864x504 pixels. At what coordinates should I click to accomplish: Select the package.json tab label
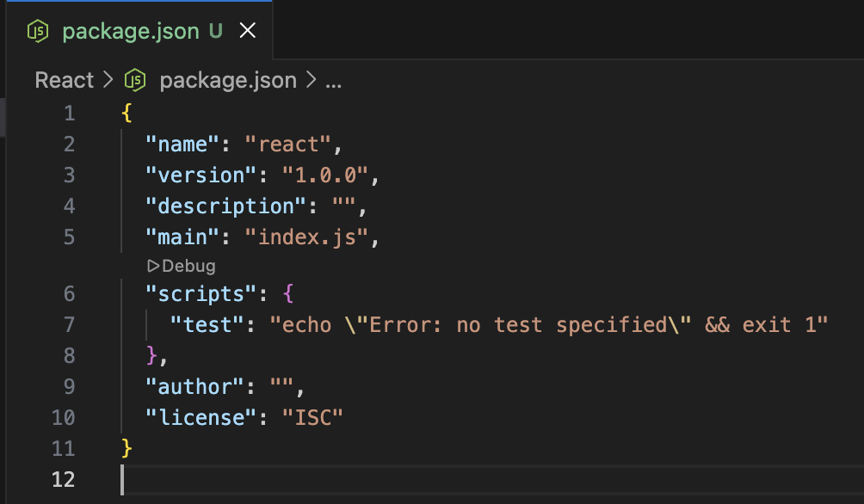(x=130, y=32)
